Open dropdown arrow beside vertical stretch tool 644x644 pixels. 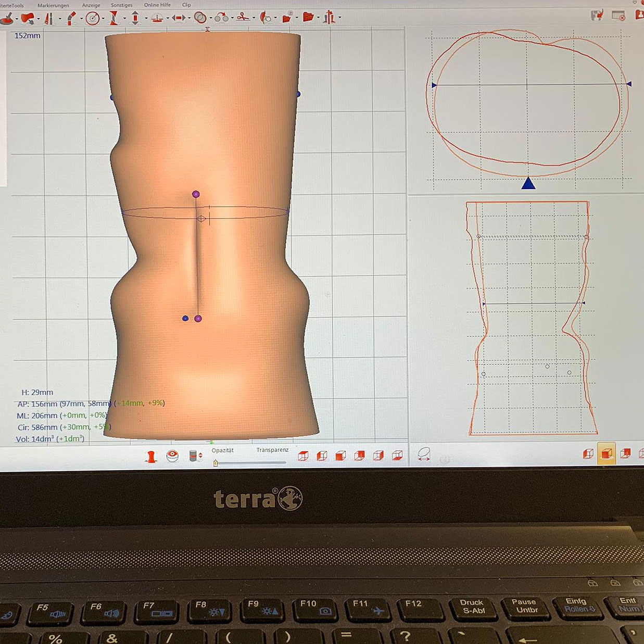[146, 19]
